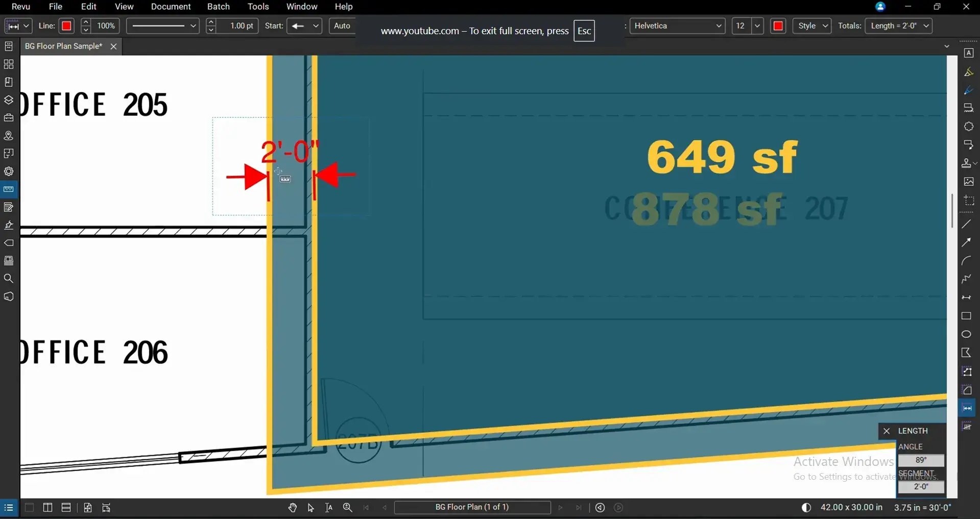Toggle the Dimension line tool
Screen dimensions: 980x519
tap(966, 298)
